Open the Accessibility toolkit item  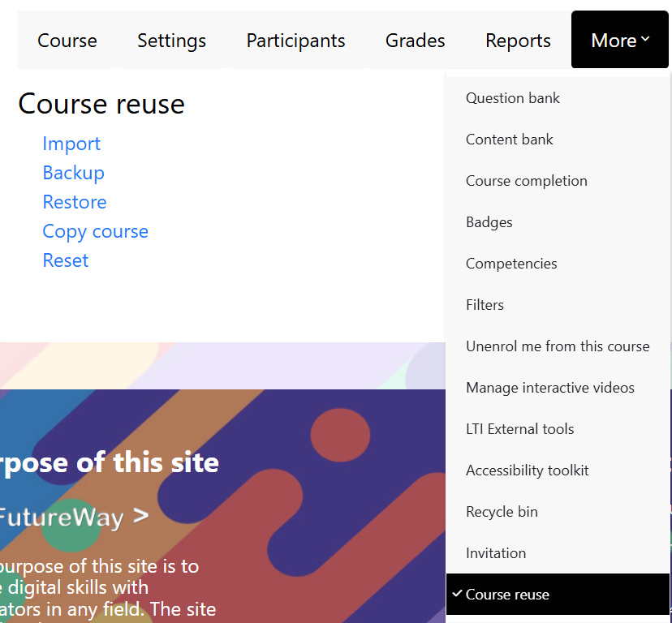(x=558, y=470)
